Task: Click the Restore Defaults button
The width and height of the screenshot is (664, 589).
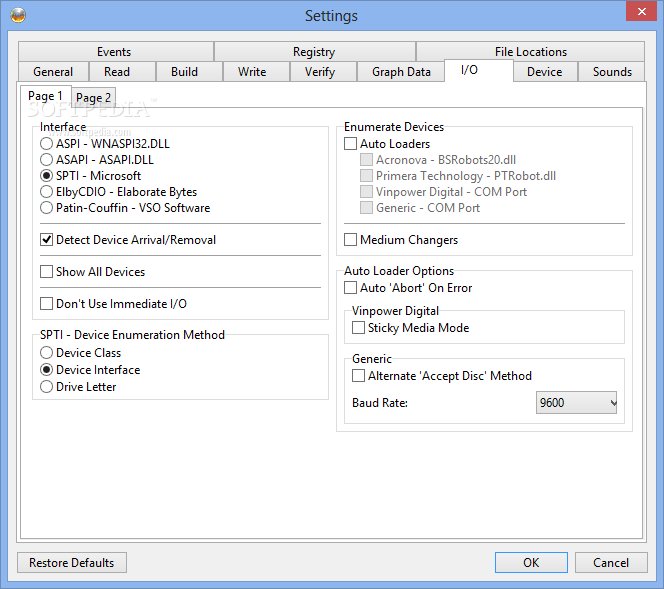Action: tap(72, 562)
